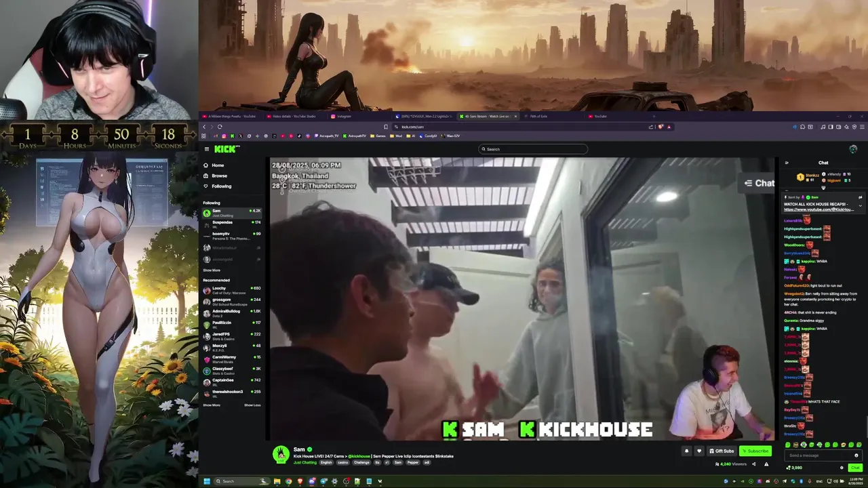This screenshot has width=868, height=488.
Task: Open chat settings gear
Action: click(x=842, y=468)
